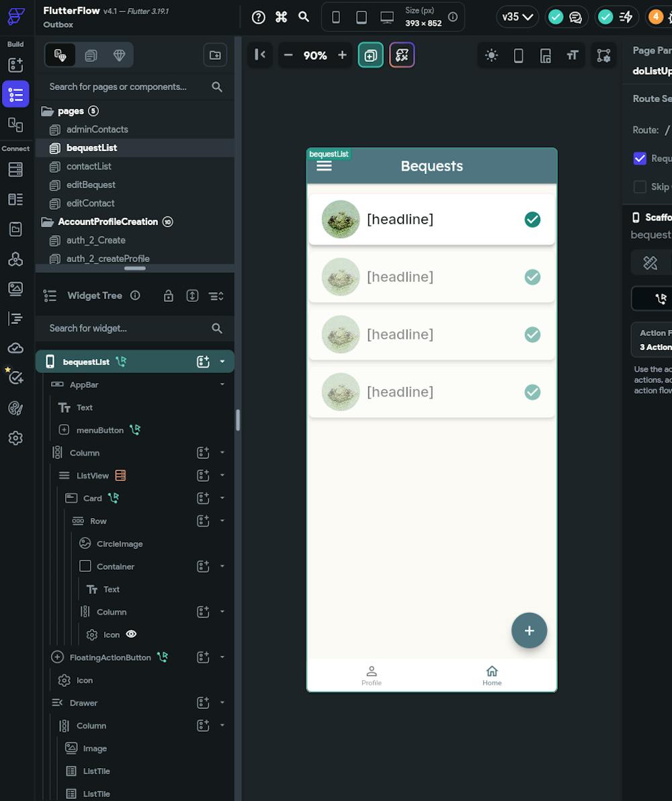Open keyboard shortcuts command icon
The width and height of the screenshot is (672, 801).
coord(281,17)
